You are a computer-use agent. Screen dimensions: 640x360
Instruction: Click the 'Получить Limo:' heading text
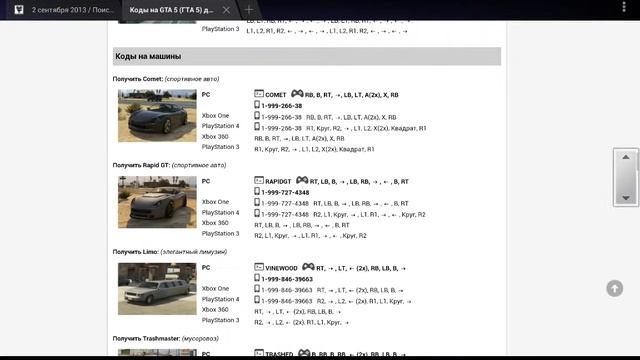pyautogui.click(x=136, y=252)
